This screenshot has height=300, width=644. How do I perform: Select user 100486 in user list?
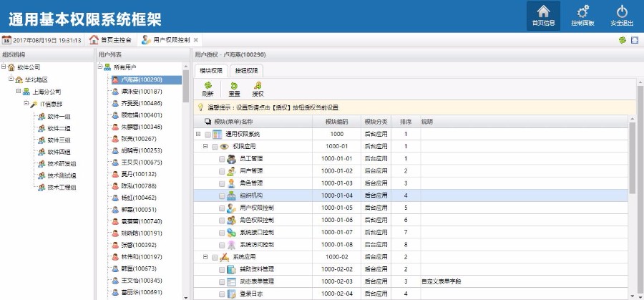141,103
